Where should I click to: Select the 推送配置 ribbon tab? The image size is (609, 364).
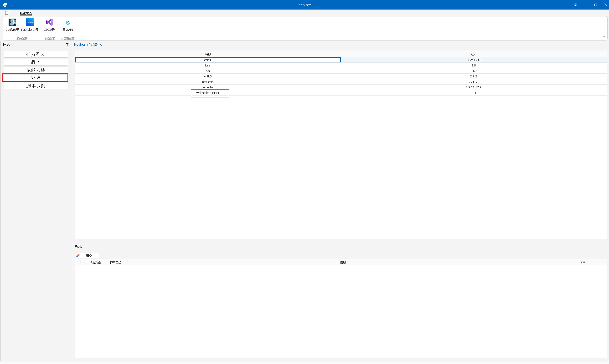[x=26, y=13]
